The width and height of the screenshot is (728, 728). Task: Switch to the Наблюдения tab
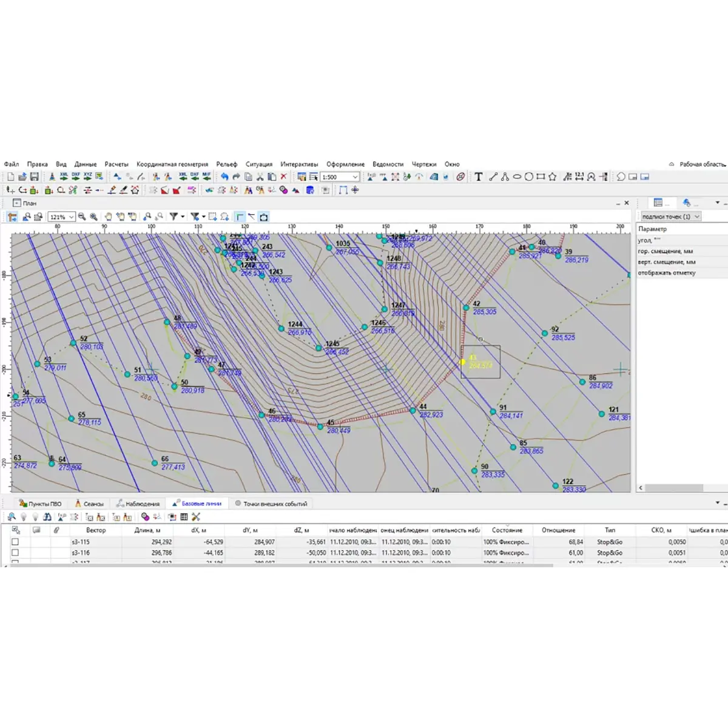(x=138, y=504)
